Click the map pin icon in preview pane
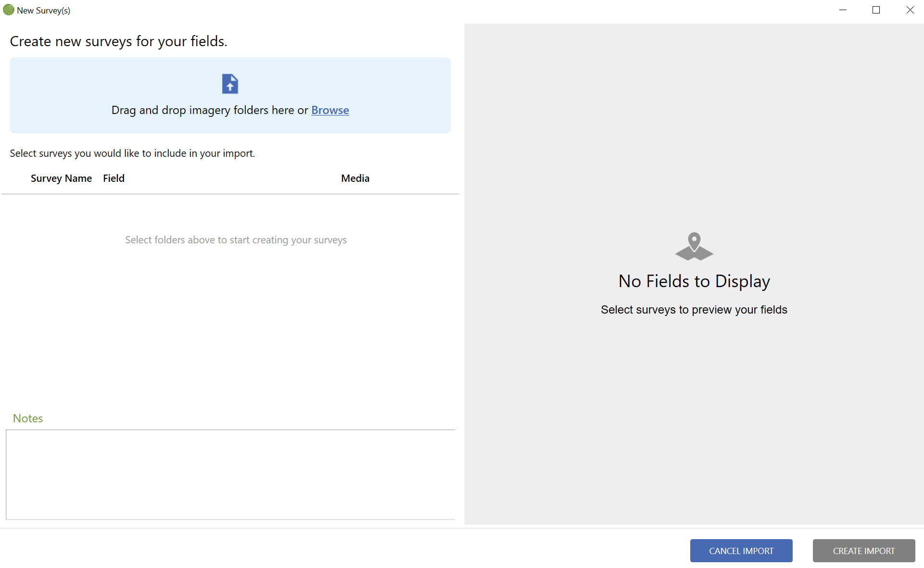The image size is (924, 568). 694,246
